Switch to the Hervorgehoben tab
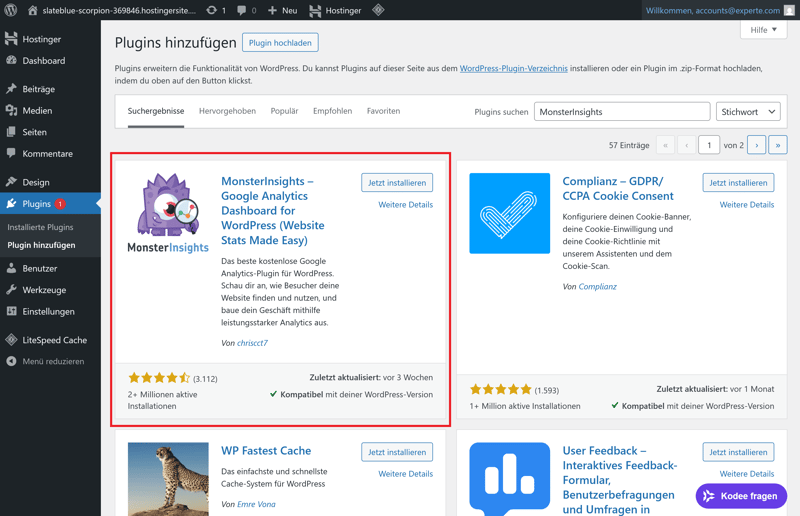 [x=227, y=111]
